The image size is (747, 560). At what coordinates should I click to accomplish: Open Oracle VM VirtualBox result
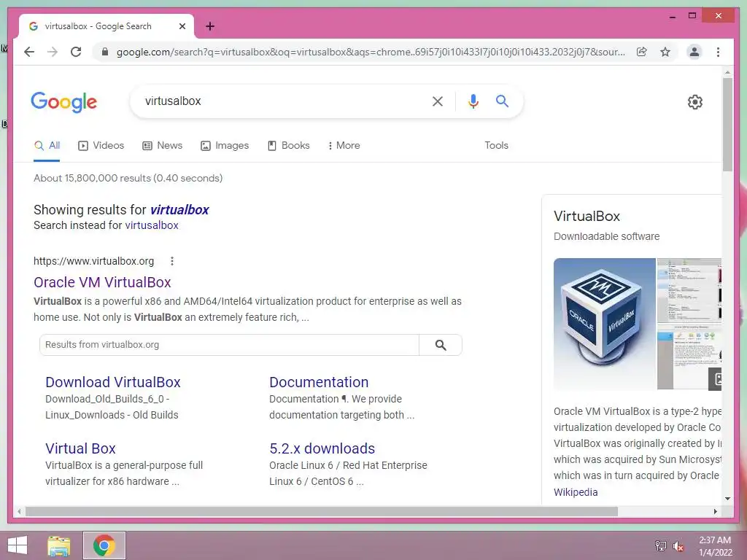[102, 282]
